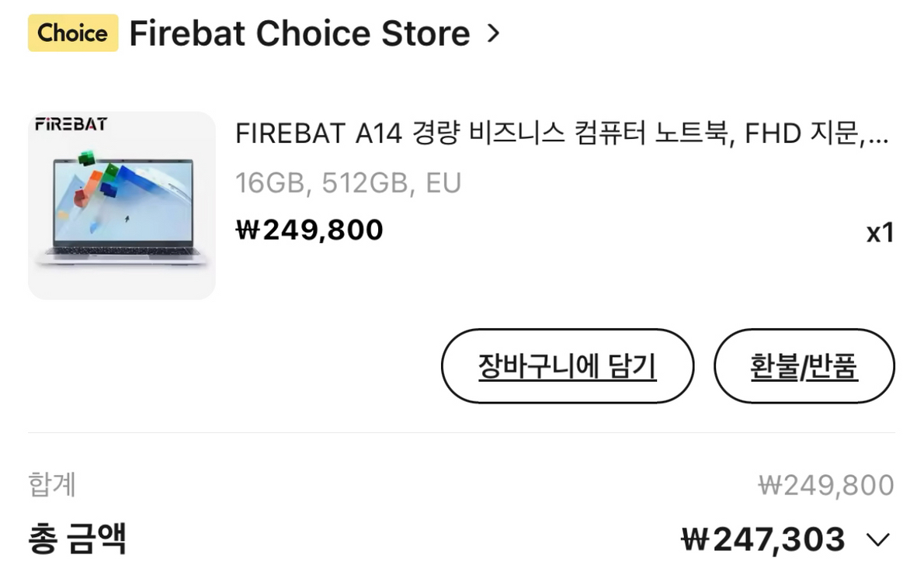Click the store name chevron arrow
Viewport: 924px width, 582px height.
point(495,33)
